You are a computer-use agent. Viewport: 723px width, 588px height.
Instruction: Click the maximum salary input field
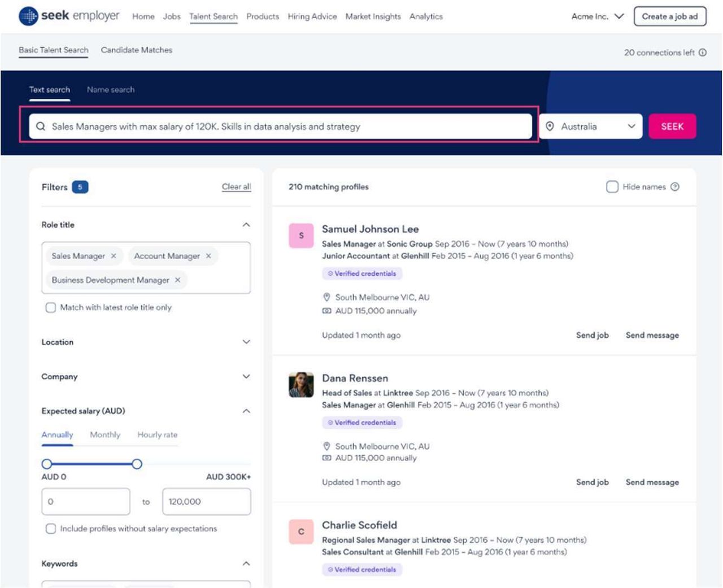click(207, 502)
